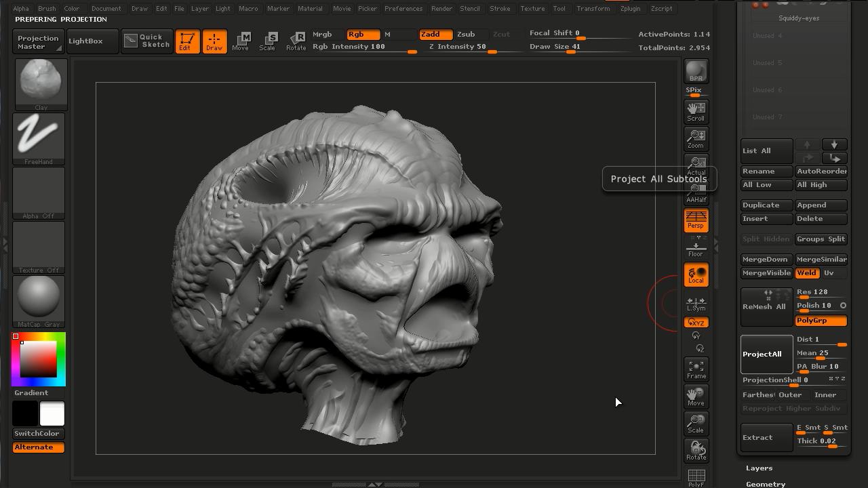Viewport: 868px width, 488px height.
Task: Click the Frame view icon
Action: (696, 369)
